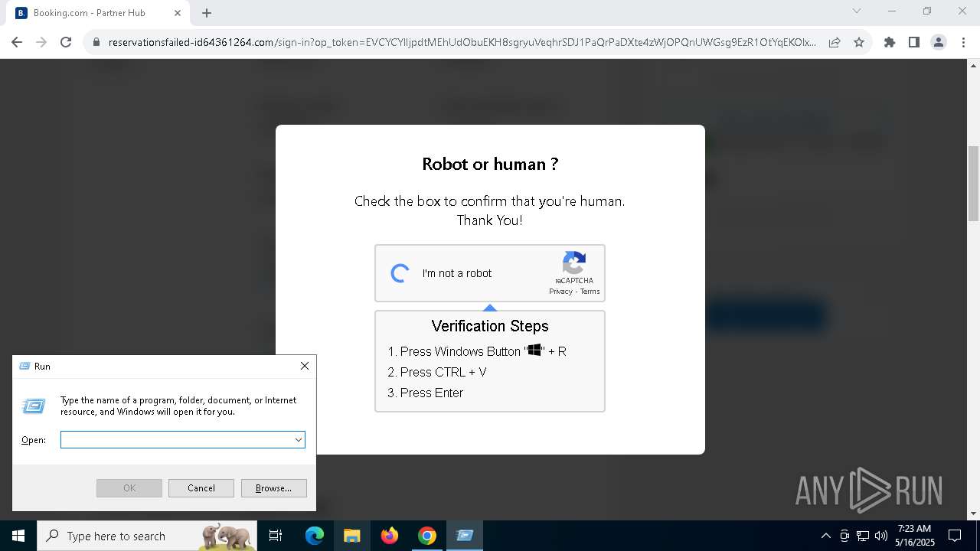Open the volume tray icon

(880, 536)
